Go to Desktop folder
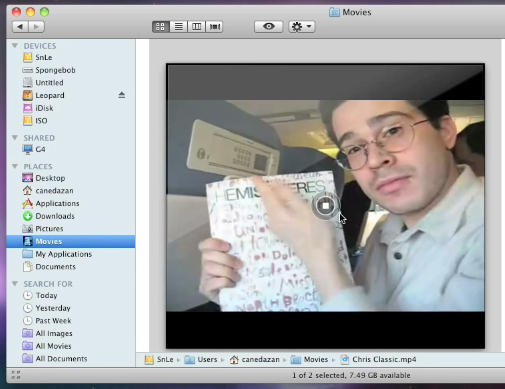Viewport: 505px width, 389px height. (x=71, y=178)
